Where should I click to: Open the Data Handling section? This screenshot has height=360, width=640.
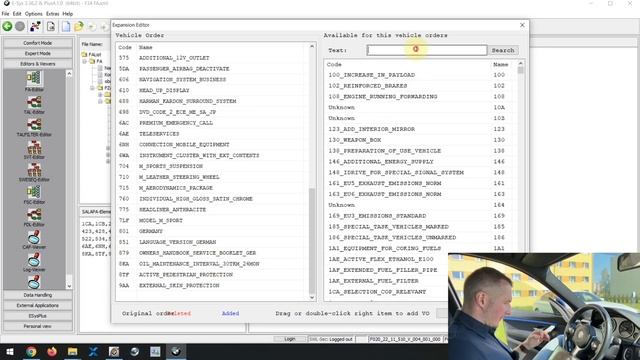coord(38,295)
